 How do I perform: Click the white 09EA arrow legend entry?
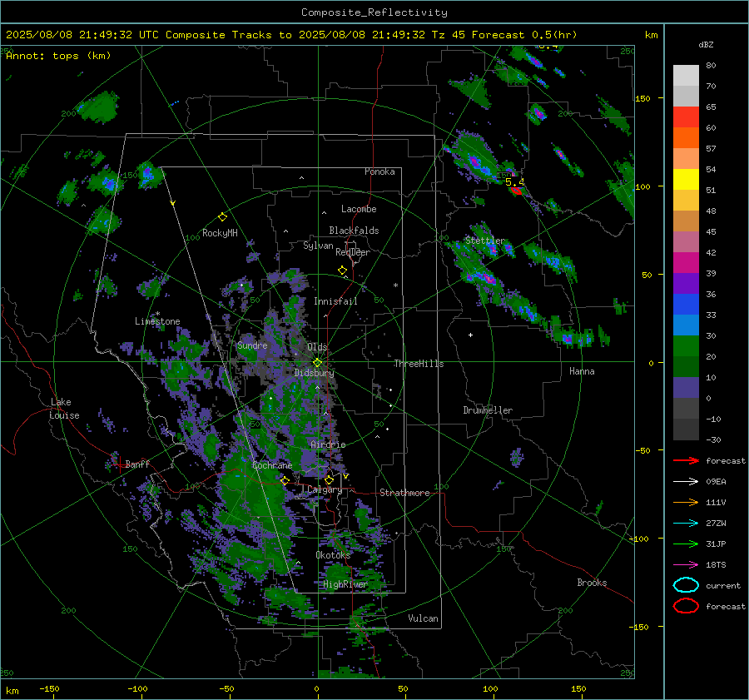(x=686, y=482)
